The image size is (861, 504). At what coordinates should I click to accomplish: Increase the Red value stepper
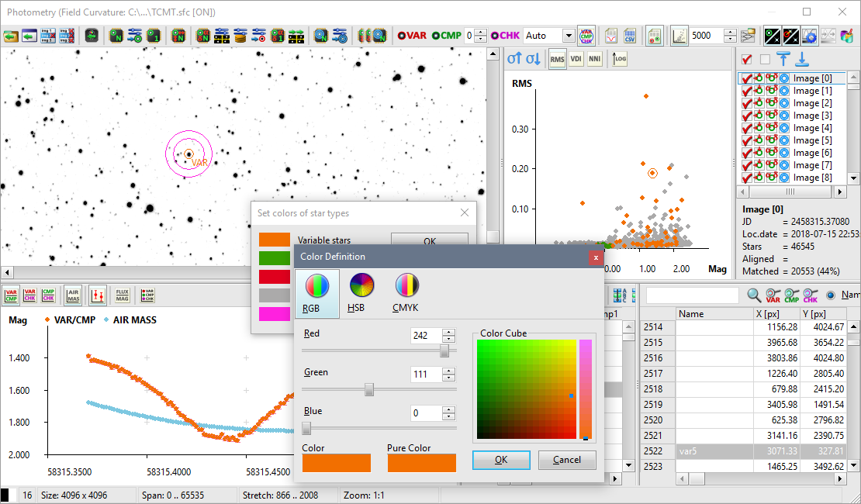[449, 332]
